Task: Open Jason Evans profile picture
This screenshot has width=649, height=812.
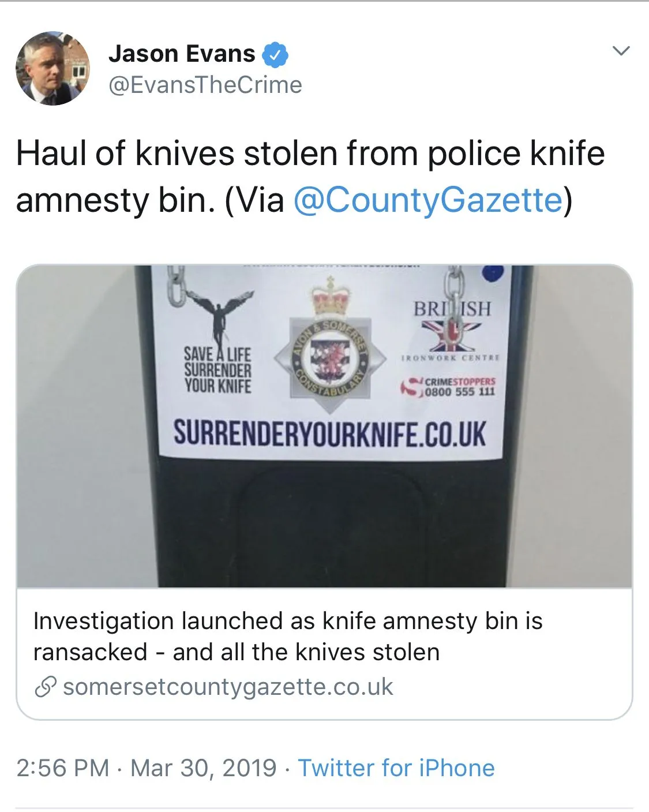Action: pos(52,68)
